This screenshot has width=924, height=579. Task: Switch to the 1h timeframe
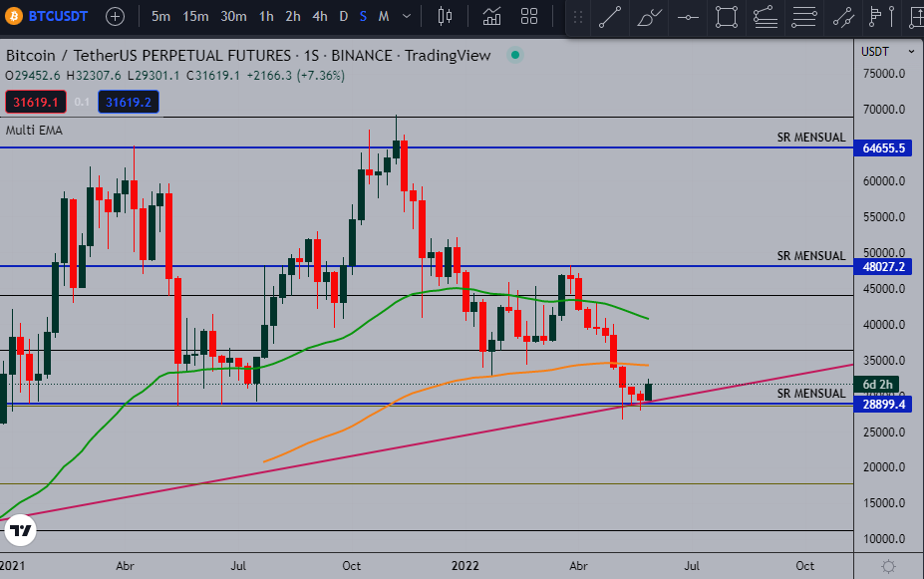[266, 17]
